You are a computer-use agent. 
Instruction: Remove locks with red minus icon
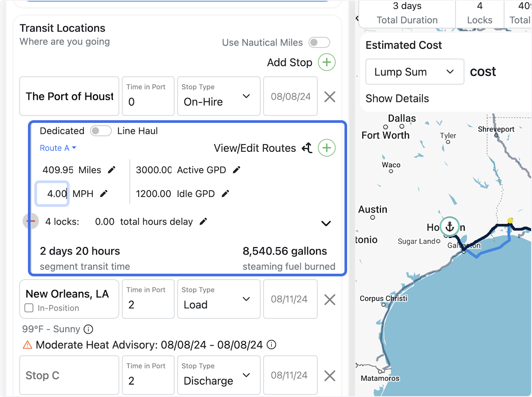pos(31,221)
